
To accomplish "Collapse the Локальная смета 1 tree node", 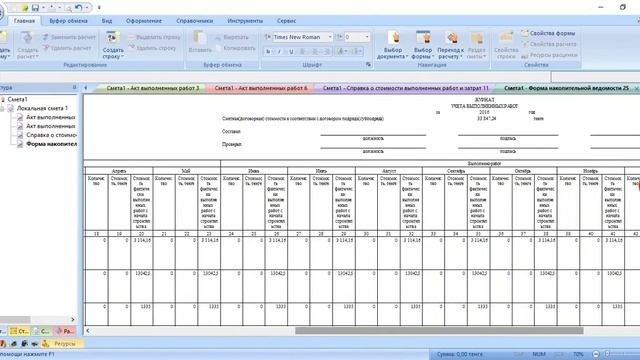I will point(2,109).
